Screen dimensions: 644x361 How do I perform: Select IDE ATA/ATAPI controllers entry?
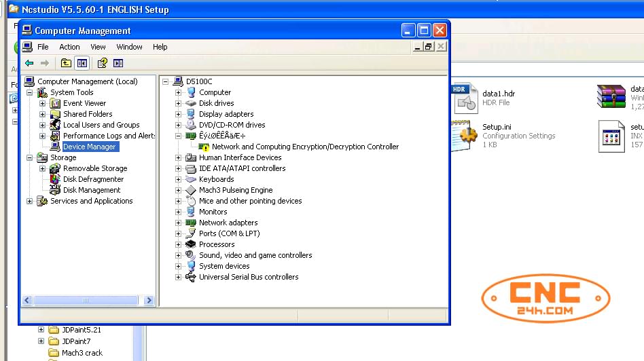coord(242,168)
